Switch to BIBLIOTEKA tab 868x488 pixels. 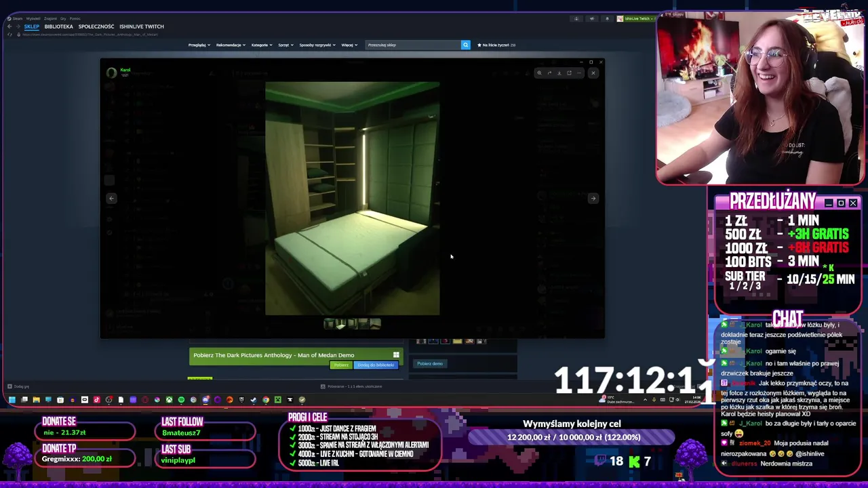(x=58, y=26)
